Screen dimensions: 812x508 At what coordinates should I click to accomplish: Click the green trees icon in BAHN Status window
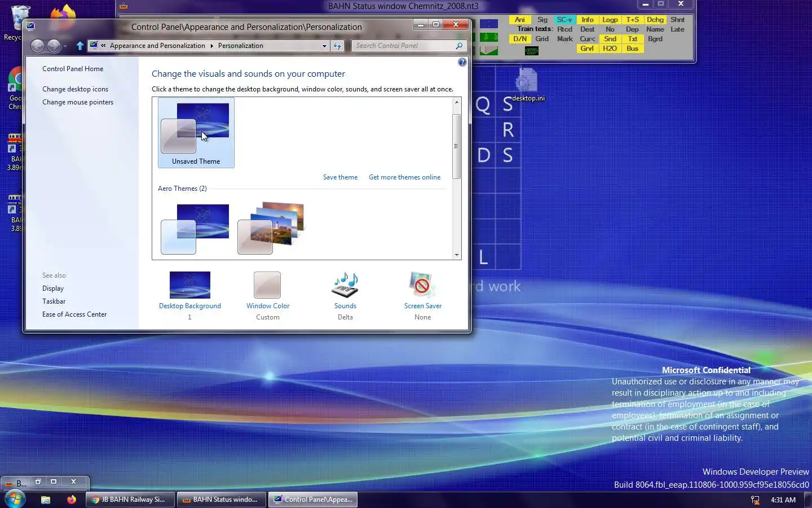click(489, 37)
